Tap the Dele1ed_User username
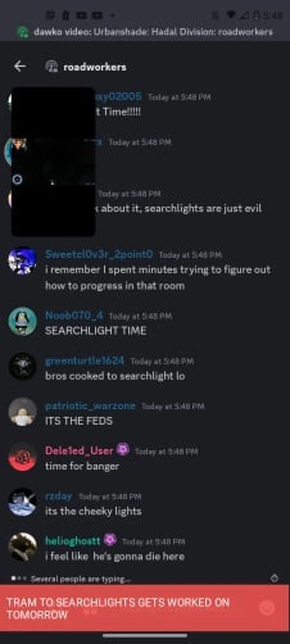 coord(79,450)
